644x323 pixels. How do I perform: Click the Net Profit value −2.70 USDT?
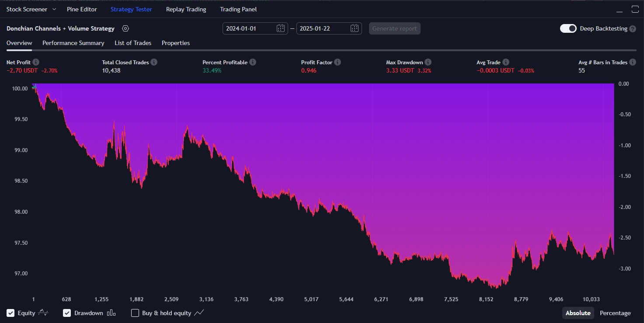pos(22,70)
